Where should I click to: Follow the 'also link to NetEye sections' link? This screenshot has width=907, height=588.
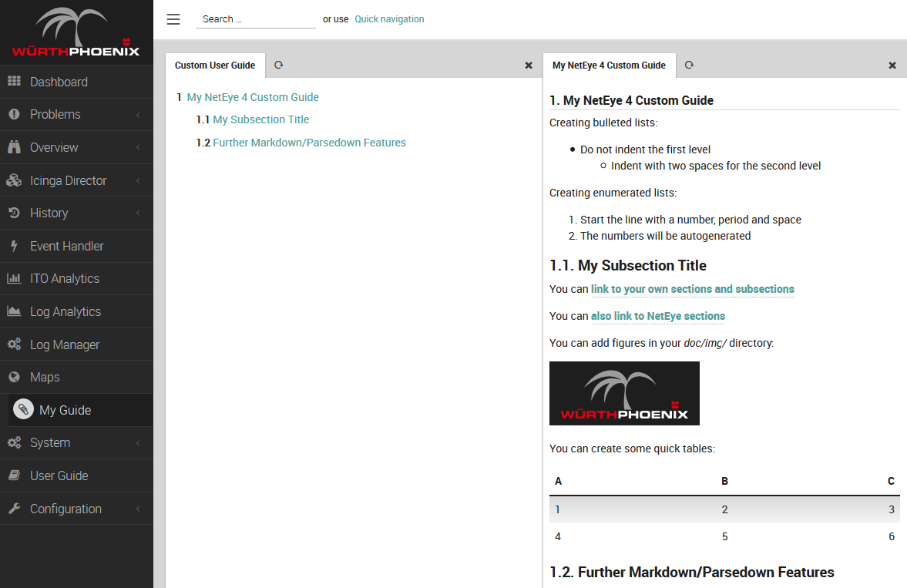tap(658, 316)
